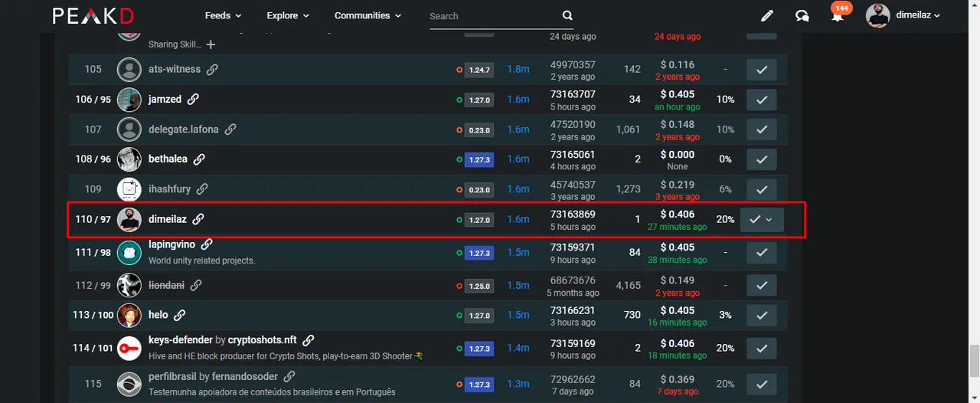Click the link icon next to delegate.lafona

tap(230, 129)
